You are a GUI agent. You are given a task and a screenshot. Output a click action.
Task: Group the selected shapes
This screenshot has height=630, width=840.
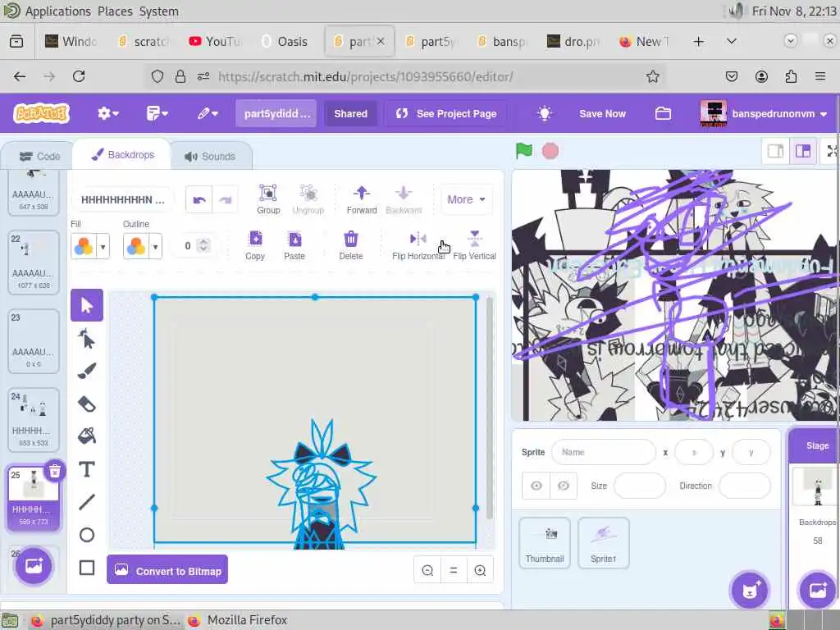268,199
